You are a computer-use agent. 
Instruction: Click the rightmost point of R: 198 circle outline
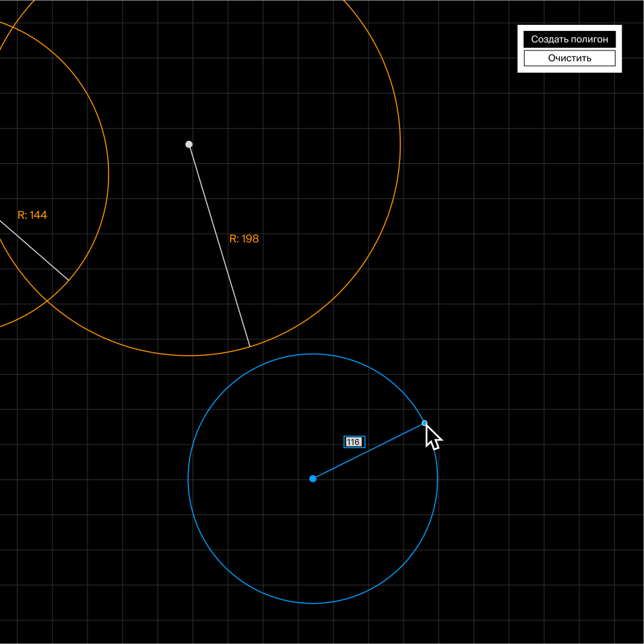[400, 143]
